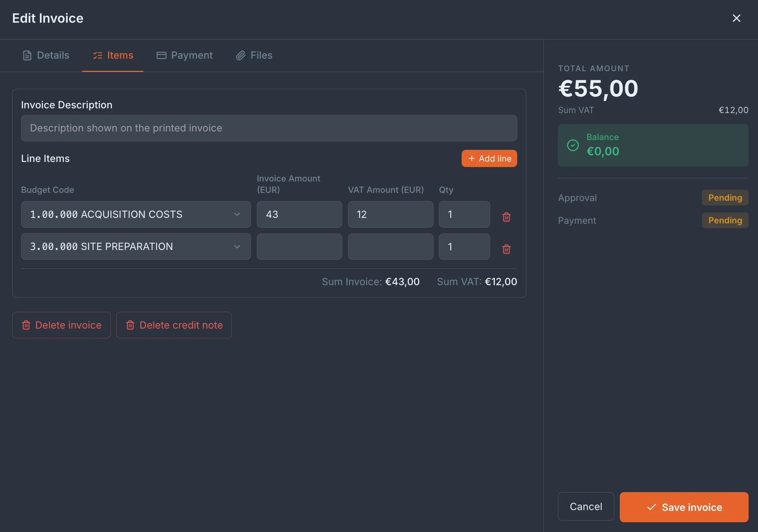
Task: Click empty invoice amount field in Site Preparation row
Action: tap(300, 246)
